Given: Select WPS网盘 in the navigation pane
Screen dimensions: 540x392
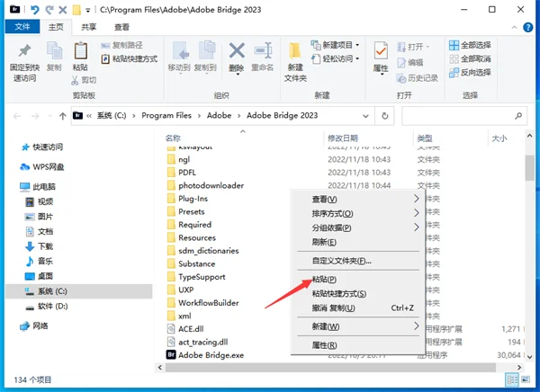Looking at the screenshot, I should [x=42, y=167].
